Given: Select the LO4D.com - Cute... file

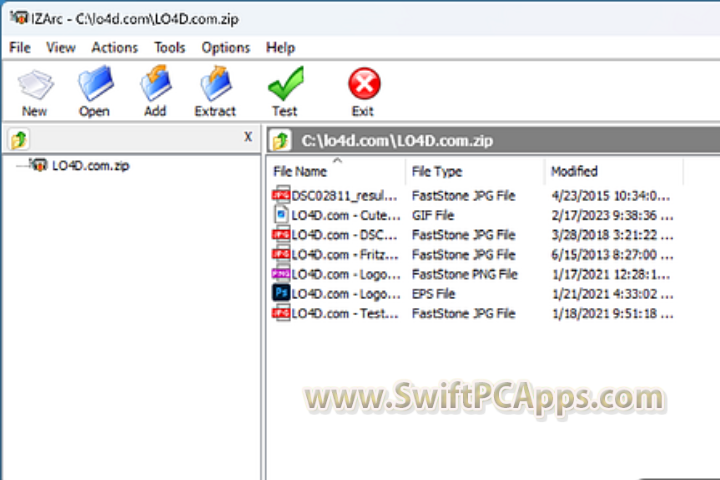Looking at the screenshot, I should (346, 215).
